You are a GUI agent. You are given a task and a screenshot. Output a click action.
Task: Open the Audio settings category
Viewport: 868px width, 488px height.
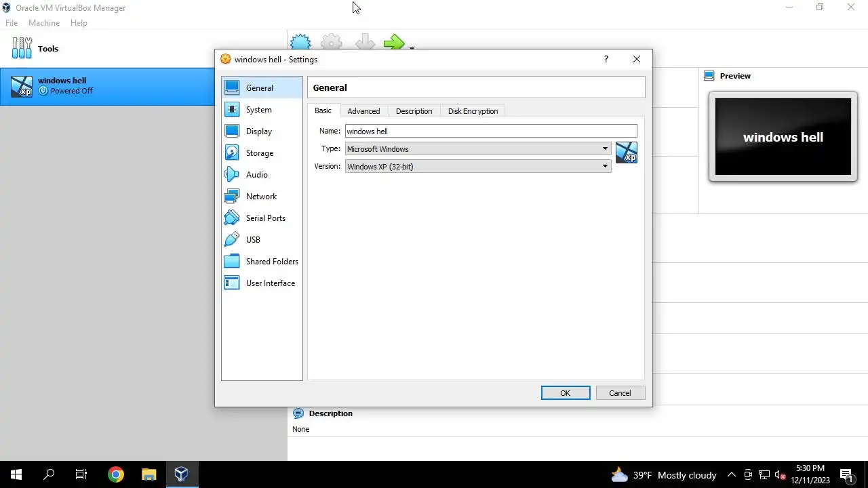tap(262, 174)
